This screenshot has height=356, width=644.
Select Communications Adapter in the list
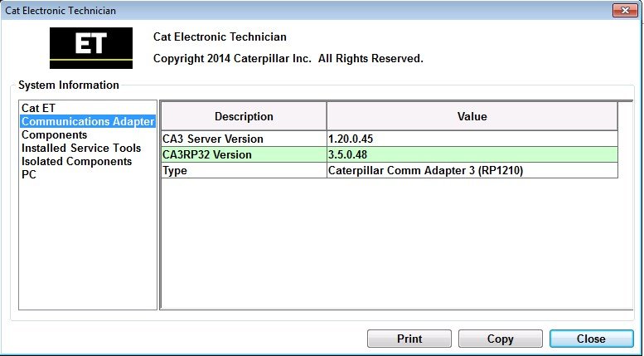click(x=88, y=121)
